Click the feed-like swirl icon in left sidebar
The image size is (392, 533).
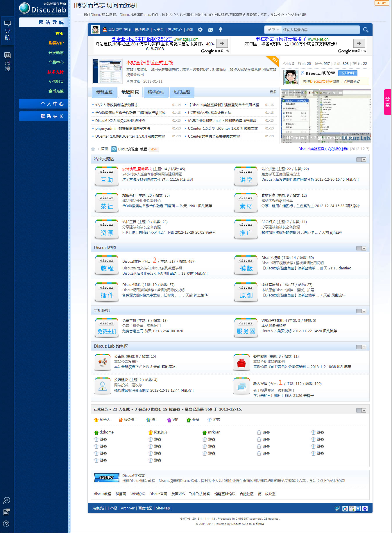(6, 500)
